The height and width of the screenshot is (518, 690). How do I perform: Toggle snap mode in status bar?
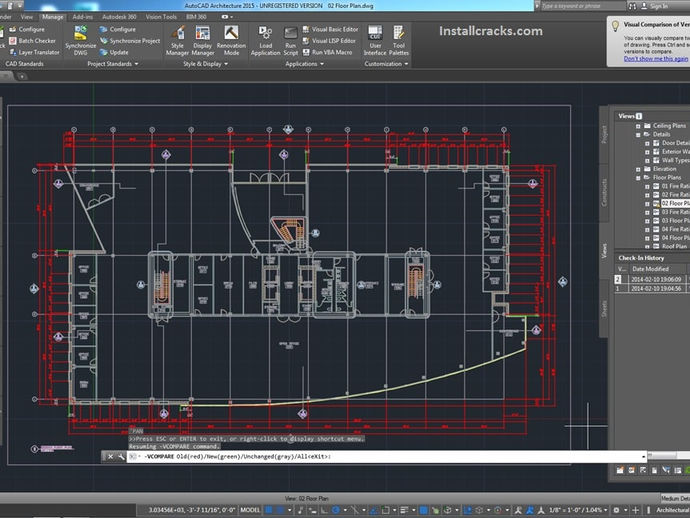pos(280,510)
